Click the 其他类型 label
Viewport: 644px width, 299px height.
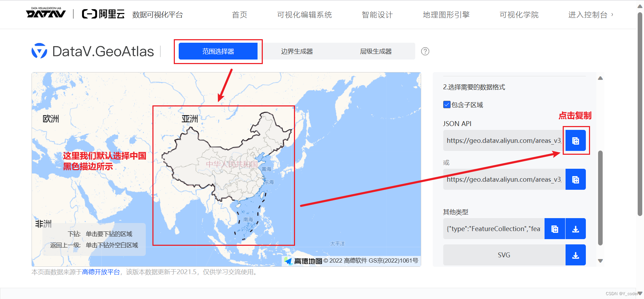pos(455,212)
